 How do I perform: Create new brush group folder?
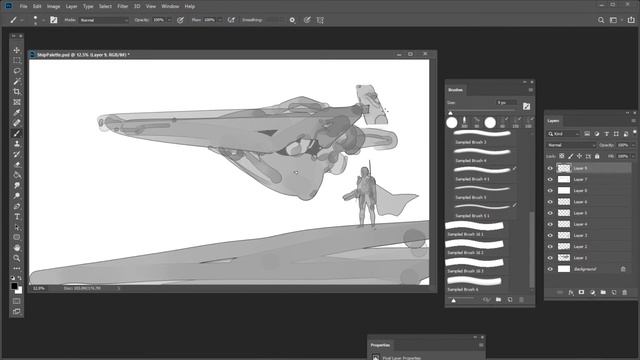click(498, 300)
